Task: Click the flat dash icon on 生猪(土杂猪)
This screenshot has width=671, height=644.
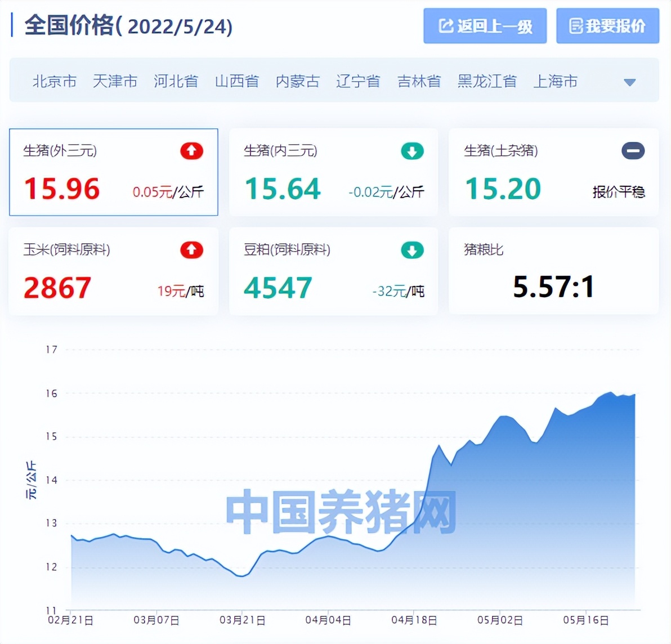Action: click(x=633, y=151)
